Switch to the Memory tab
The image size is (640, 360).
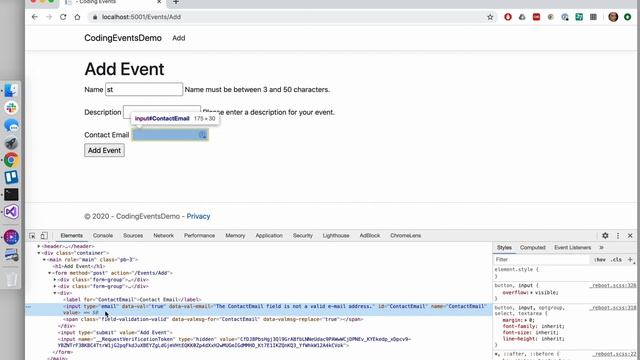pyautogui.click(x=235, y=236)
